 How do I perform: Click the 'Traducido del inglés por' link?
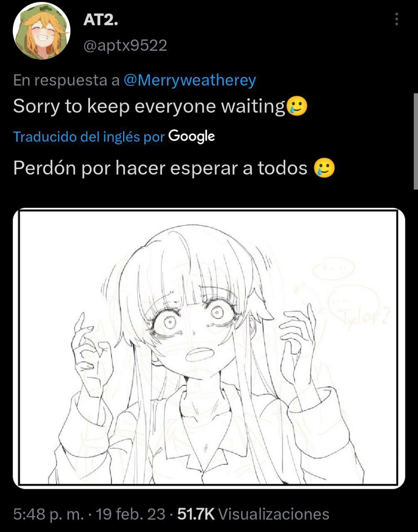(89, 136)
